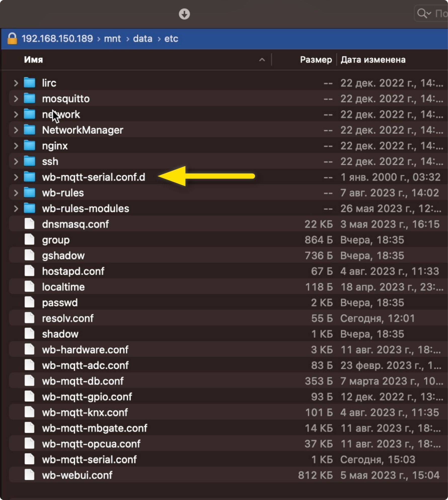Image resolution: width=448 pixels, height=500 pixels.
Task: Click file name wb-webui.conf
Action: coord(77,475)
